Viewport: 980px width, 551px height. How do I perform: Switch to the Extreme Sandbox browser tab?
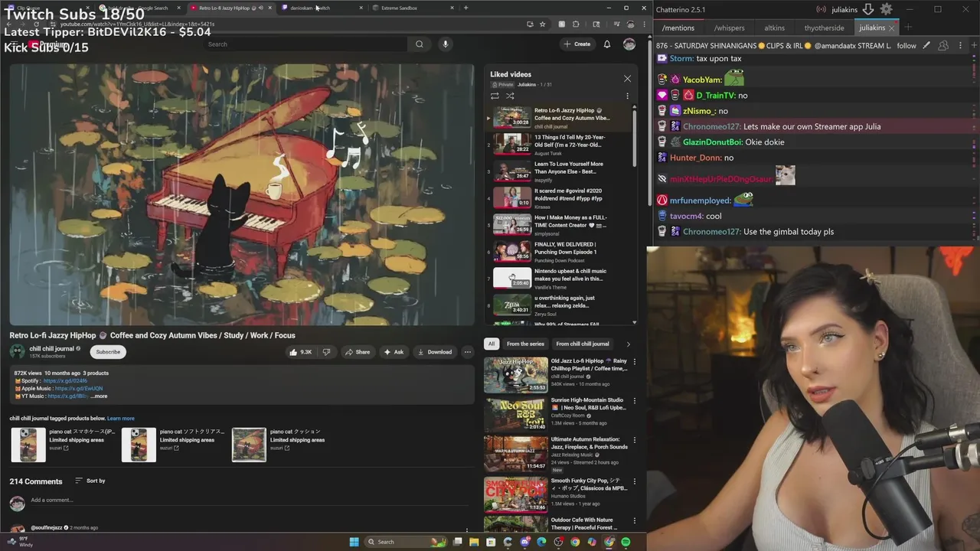pyautogui.click(x=413, y=8)
